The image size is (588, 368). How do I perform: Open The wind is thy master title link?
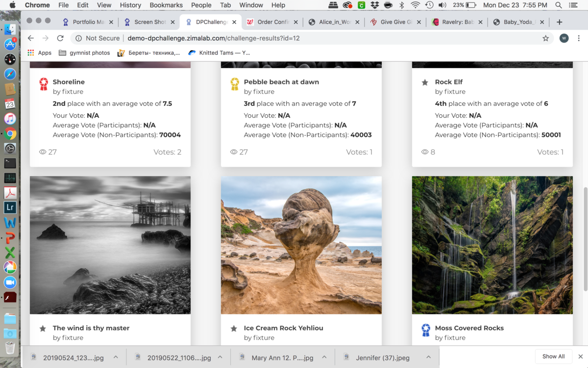pos(91,328)
